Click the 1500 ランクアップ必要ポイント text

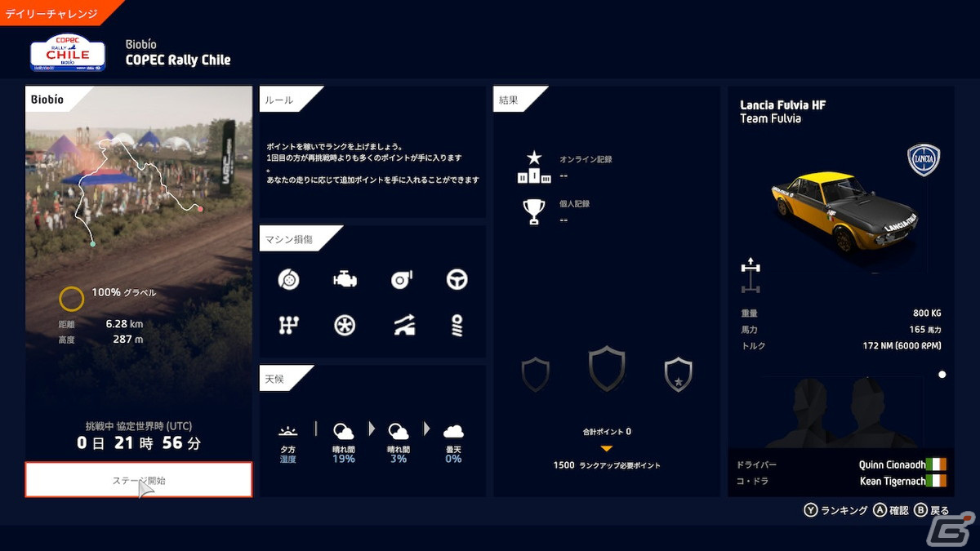(606, 465)
